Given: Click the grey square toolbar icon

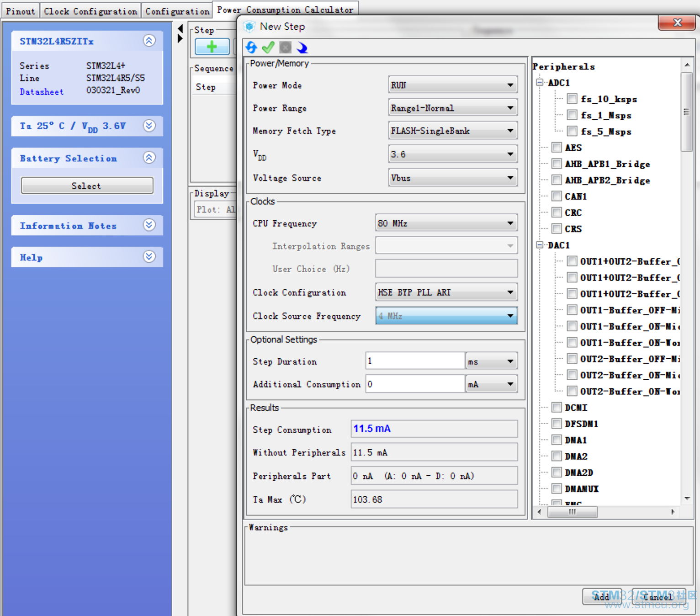Looking at the screenshot, I should click(285, 48).
